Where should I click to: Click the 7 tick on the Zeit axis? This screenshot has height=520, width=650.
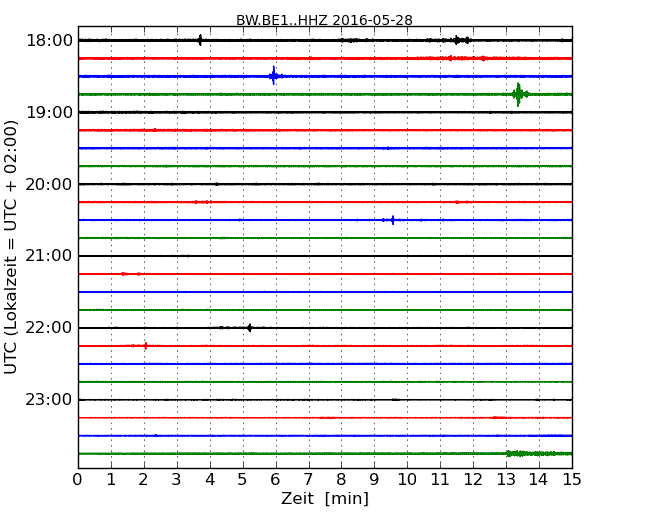click(x=308, y=479)
